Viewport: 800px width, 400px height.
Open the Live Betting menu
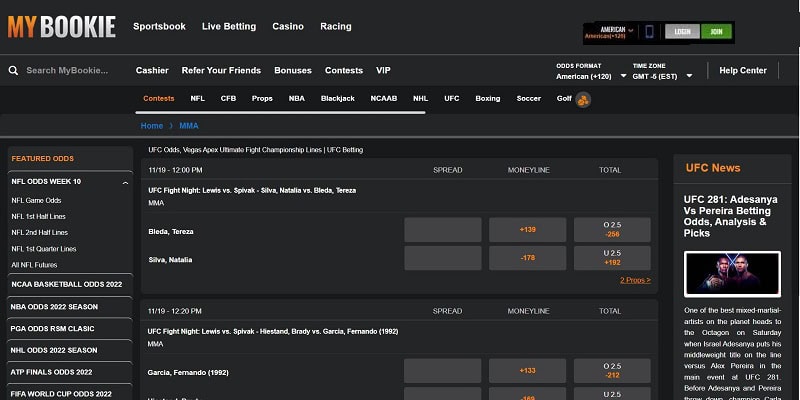point(229,27)
